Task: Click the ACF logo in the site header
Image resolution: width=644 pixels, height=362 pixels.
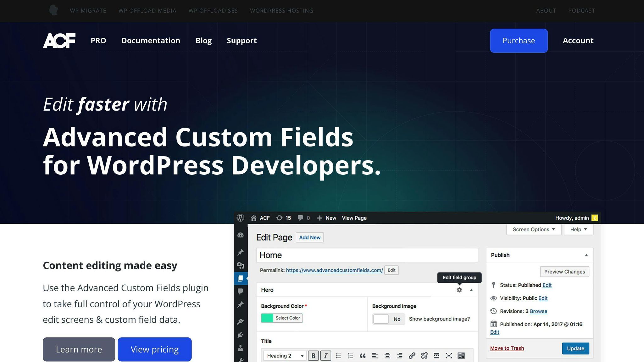Action: pos(59,41)
